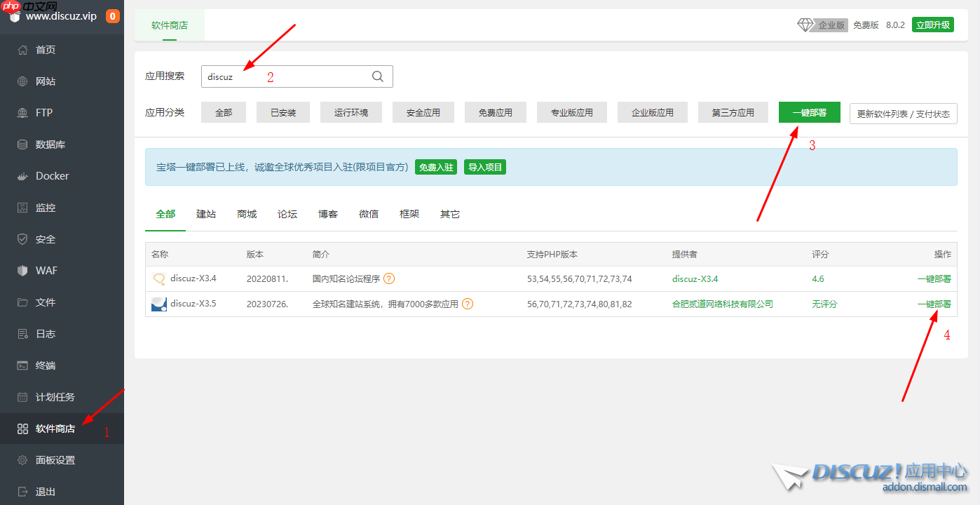Filter apps by 免费应用 (Free apps)

pos(496,112)
